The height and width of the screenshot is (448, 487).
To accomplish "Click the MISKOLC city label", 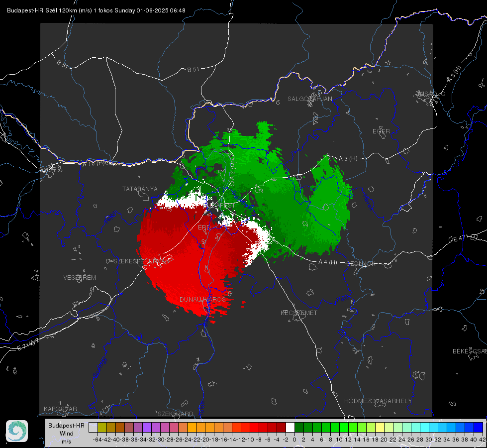I will pyautogui.click(x=431, y=94).
